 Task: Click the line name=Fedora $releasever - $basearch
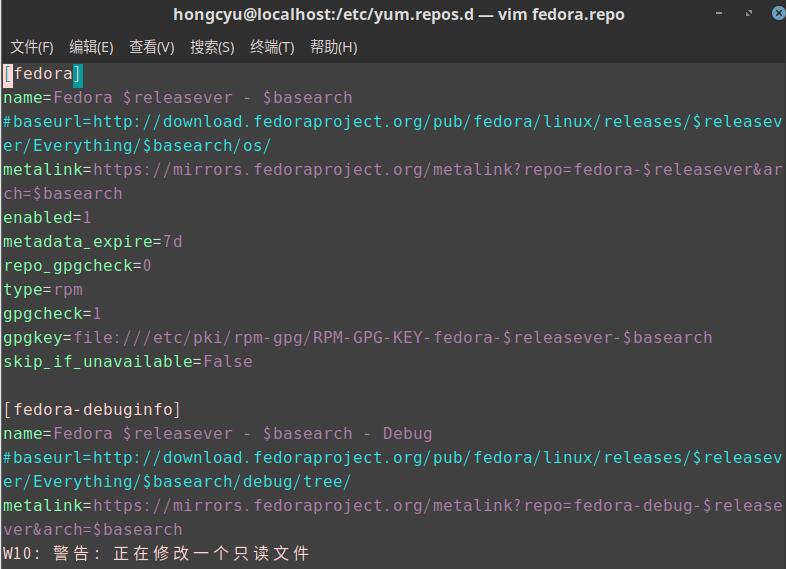point(178,98)
